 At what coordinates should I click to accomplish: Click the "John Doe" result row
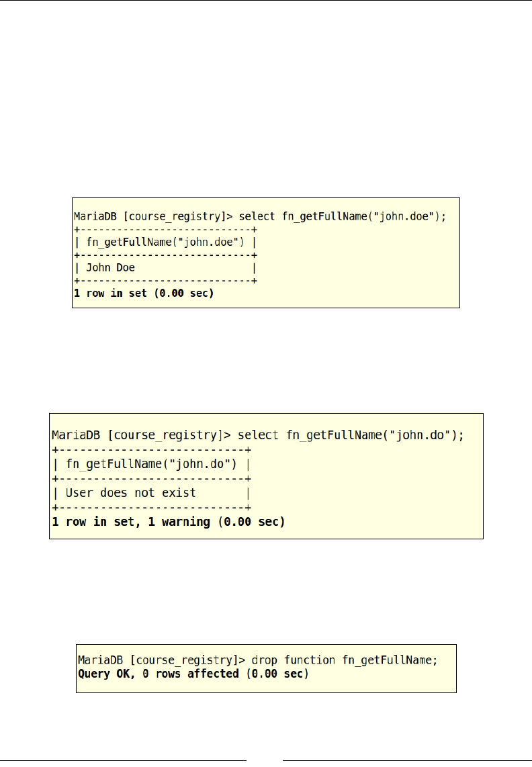pyautogui.click(x=111, y=267)
